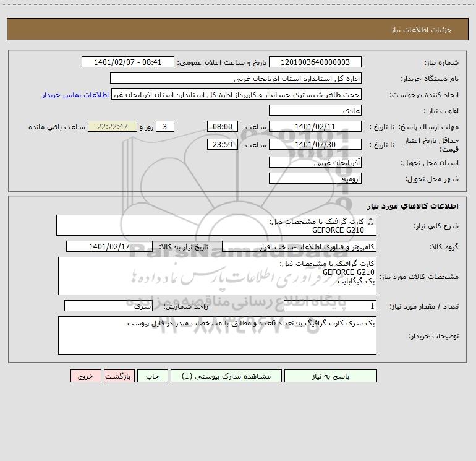
Task: Click the unit of measure field 'سری'
Action: tap(108, 306)
